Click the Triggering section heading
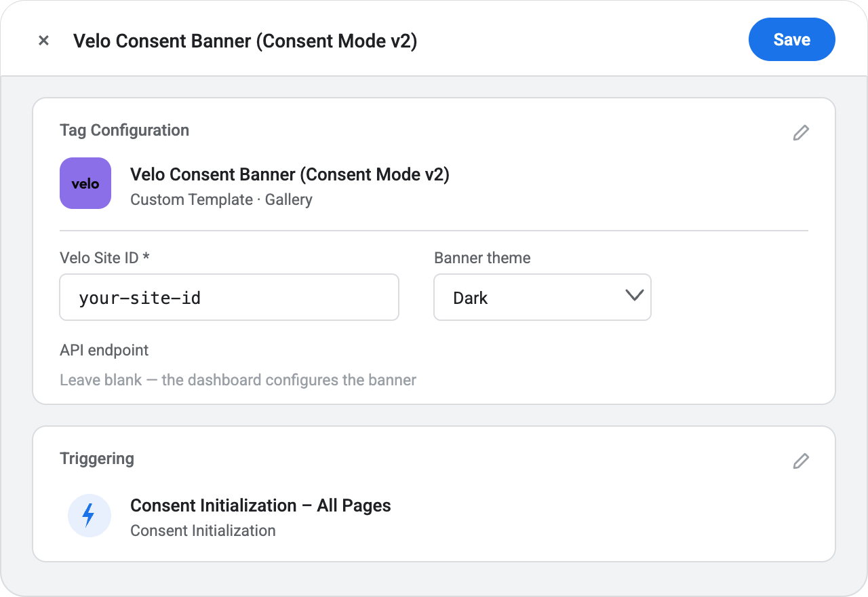The image size is (868, 597). tap(97, 459)
